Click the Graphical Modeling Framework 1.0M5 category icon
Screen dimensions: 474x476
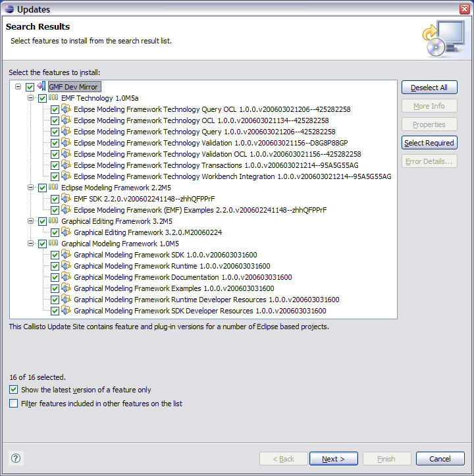pos(53,243)
